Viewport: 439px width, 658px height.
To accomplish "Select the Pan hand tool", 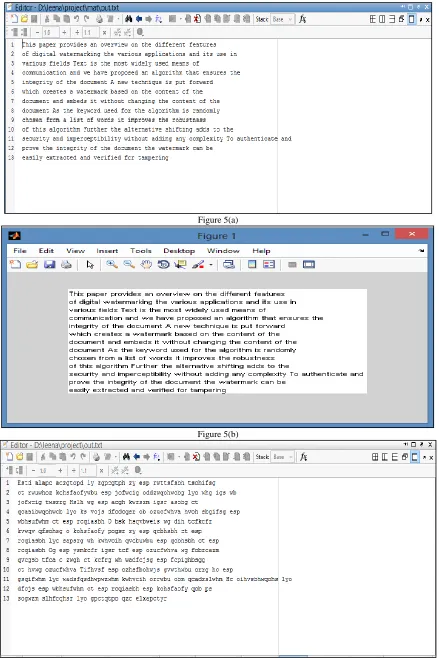I will coord(146,264).
